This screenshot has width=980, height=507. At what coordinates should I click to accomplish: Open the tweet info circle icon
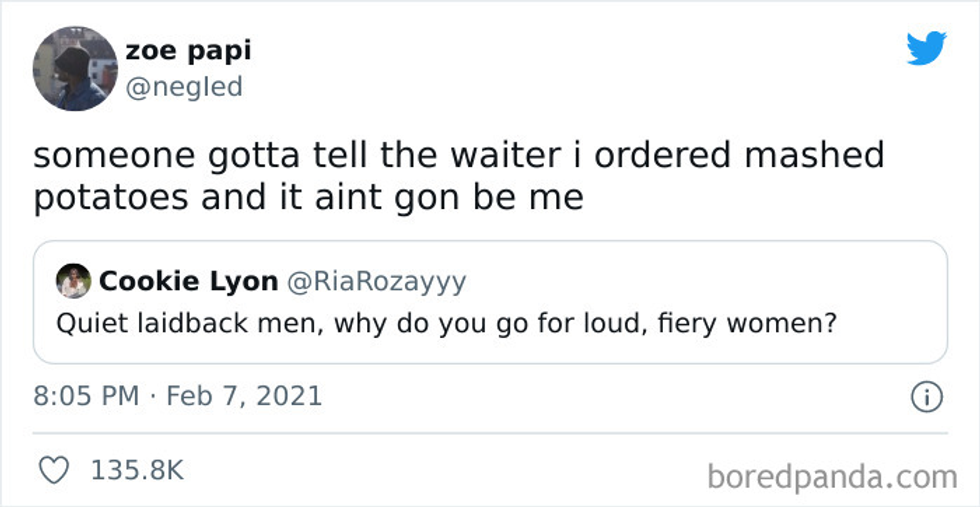926,397
